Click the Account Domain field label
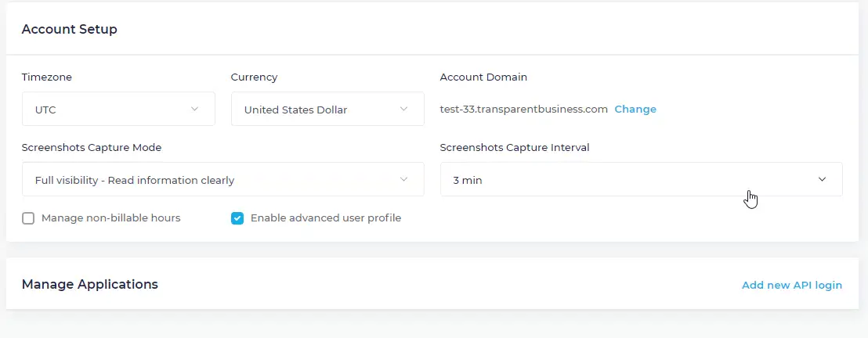The height and width of the screenshot is (338, 868). (x=483, y=77)
